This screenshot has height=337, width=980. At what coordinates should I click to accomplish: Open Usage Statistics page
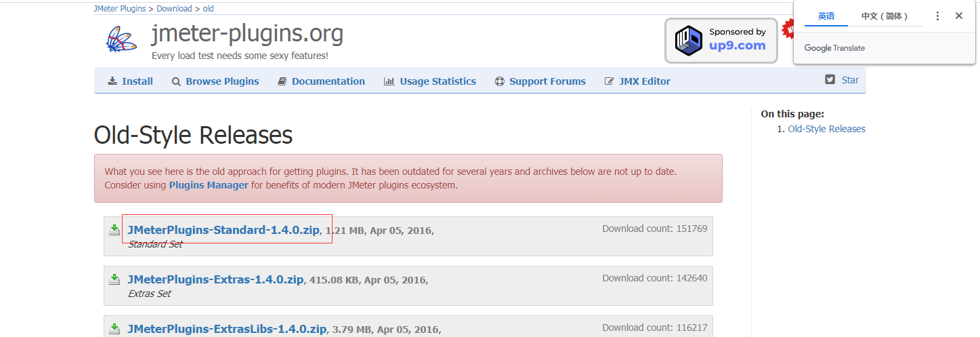(x=438, y=81)
